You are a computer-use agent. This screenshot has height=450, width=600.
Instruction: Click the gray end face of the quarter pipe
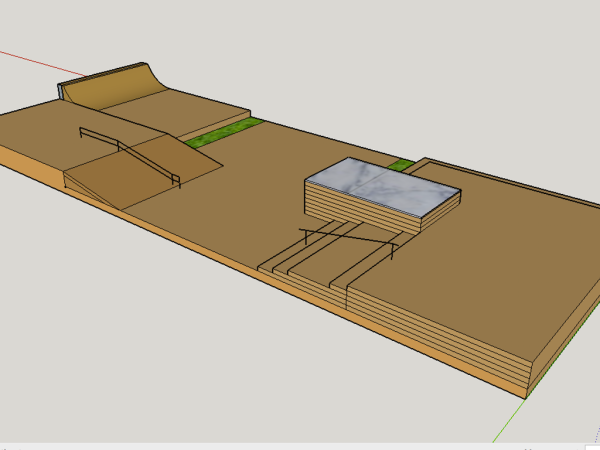tap(62, 91)
